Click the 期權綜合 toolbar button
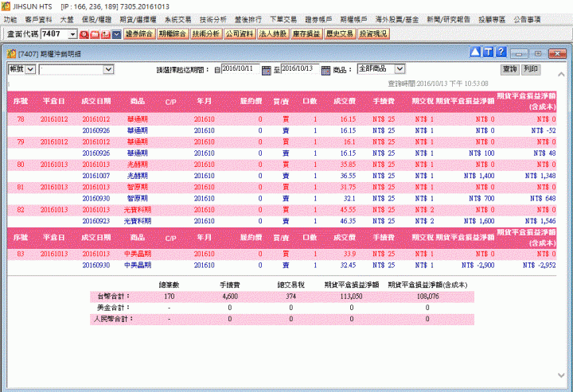 pos(173,34)
